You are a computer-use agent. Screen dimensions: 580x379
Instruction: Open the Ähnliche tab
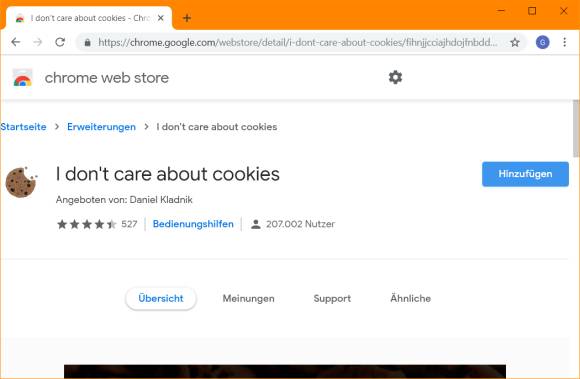[x=410, y=298]
